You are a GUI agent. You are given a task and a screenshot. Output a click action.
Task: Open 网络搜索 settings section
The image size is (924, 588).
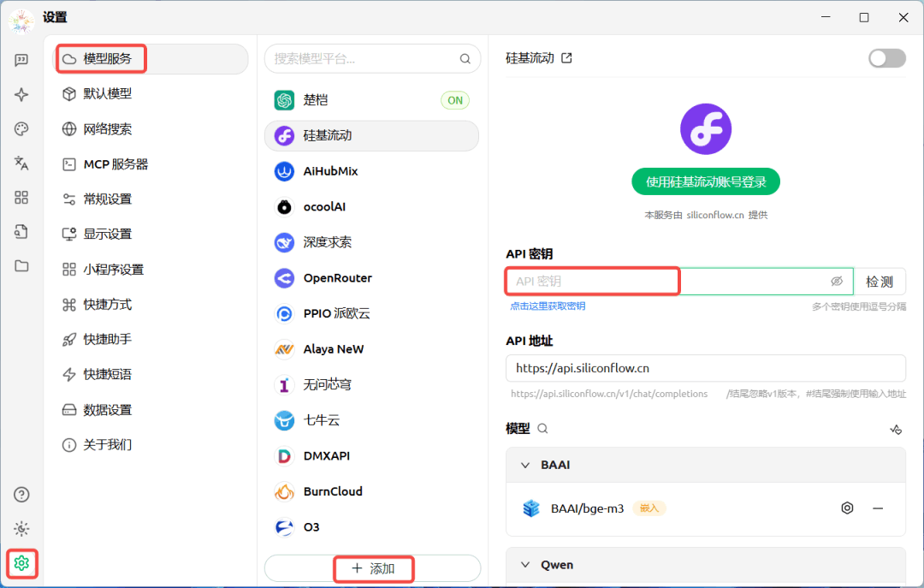pos(151,129)
